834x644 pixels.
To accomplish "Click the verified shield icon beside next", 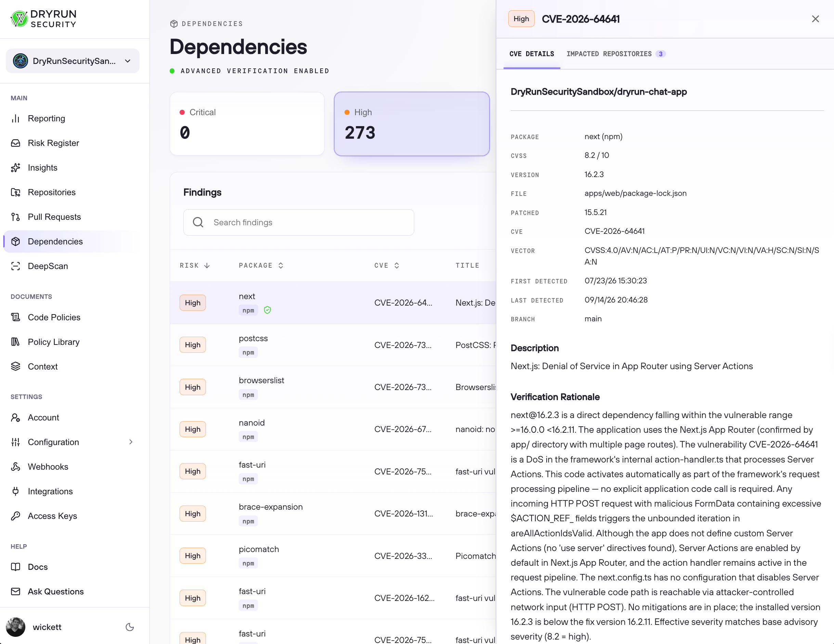I will (267, 310).
